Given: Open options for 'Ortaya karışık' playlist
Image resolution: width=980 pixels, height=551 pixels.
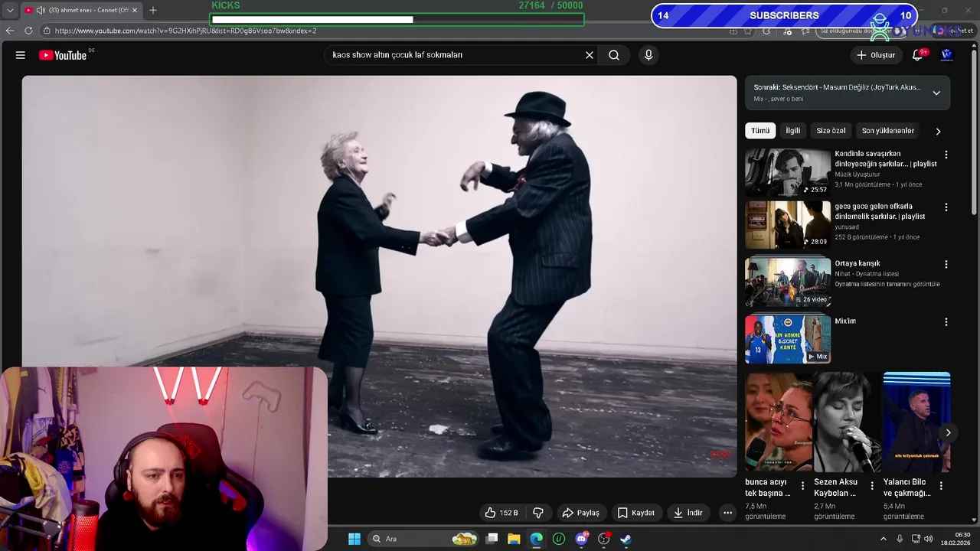Looking at the screenshot, I should (x=946, y=264).
